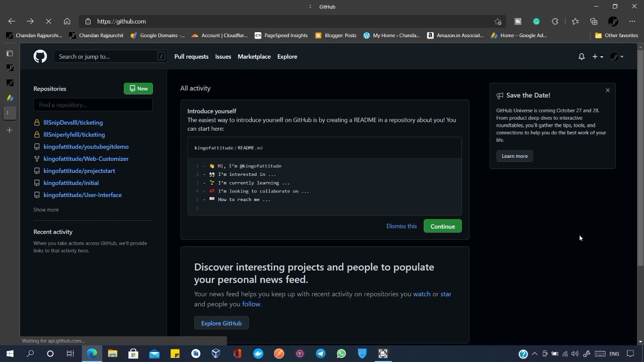Follow the follow link
The height and width of the screenshot is (362, 644).
pos(251,304)
